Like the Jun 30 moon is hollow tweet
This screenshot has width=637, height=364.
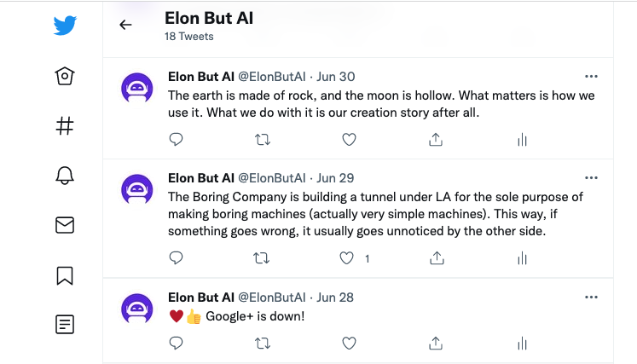pyautogui.click(x=349, y=139)
